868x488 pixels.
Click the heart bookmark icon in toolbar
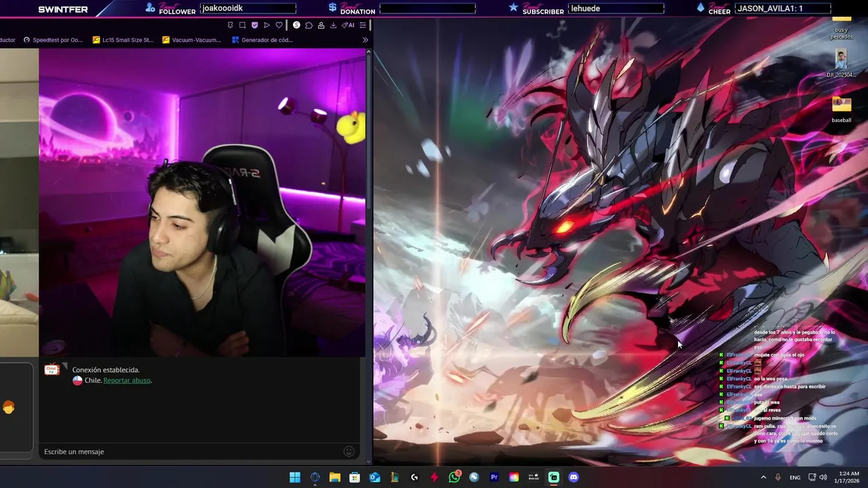[x=279, y=25]
